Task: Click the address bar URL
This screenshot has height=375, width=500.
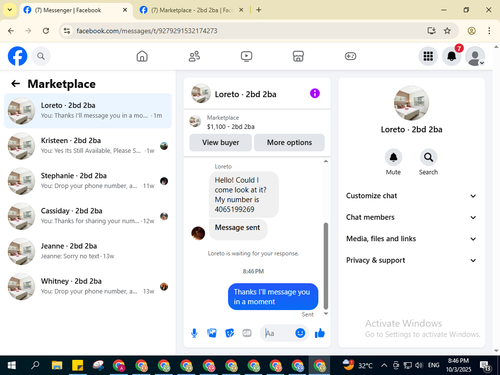Action: click(147, 31)
